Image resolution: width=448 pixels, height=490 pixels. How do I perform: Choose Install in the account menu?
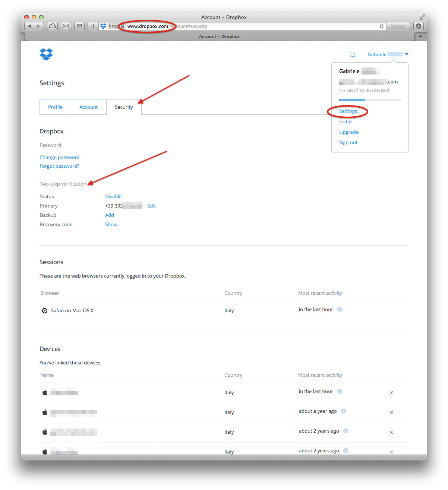(x=346, y=121)
